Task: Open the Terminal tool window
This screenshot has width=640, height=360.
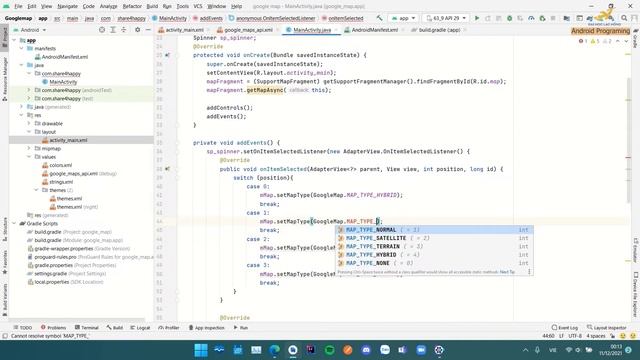Action: pos(87,328)
